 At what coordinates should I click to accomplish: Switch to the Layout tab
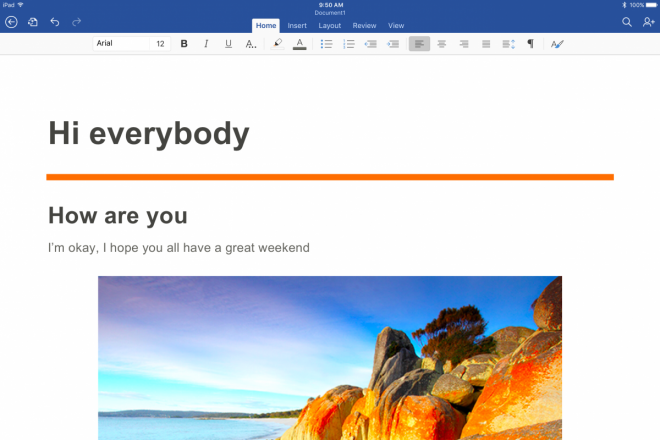coord(329,25)
